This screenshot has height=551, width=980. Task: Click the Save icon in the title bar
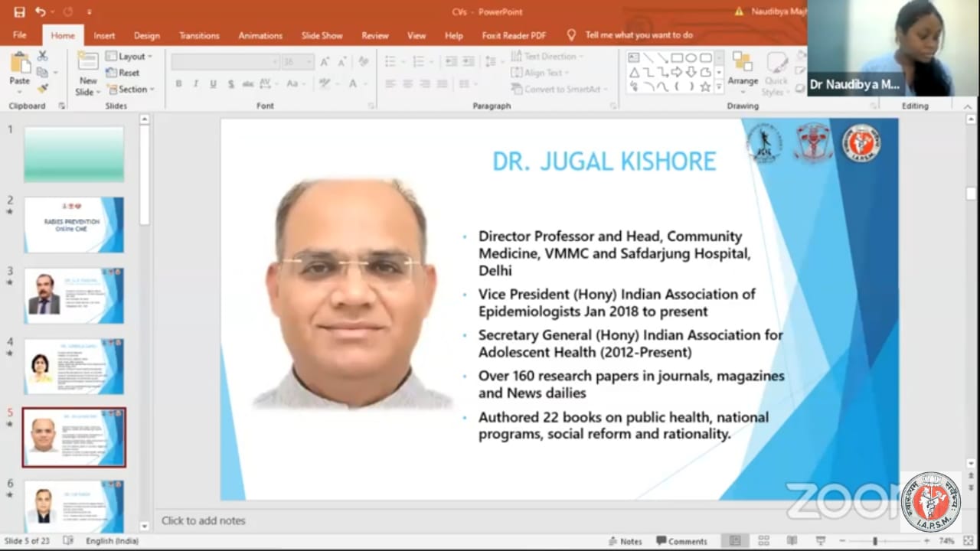point(19,11)
